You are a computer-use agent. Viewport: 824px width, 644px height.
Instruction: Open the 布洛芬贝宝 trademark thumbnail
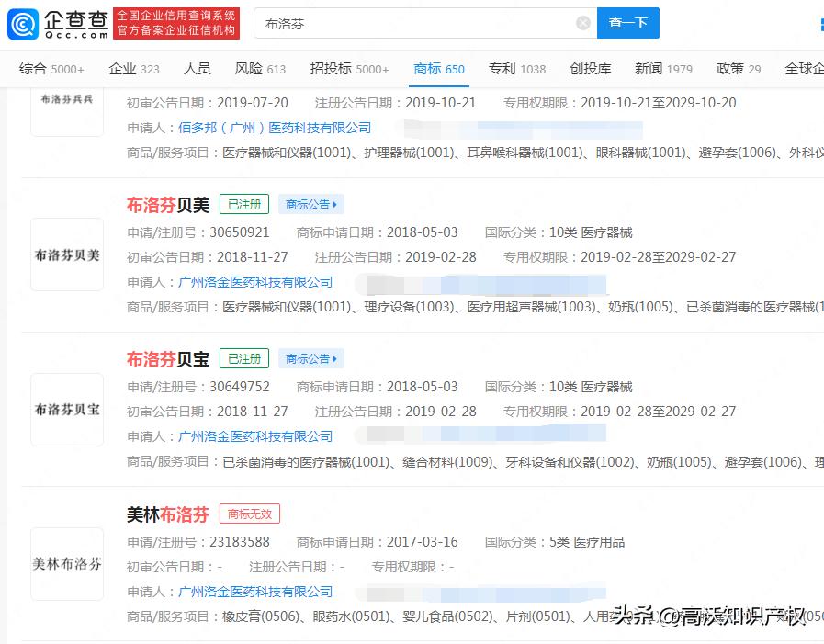(67, 409)
